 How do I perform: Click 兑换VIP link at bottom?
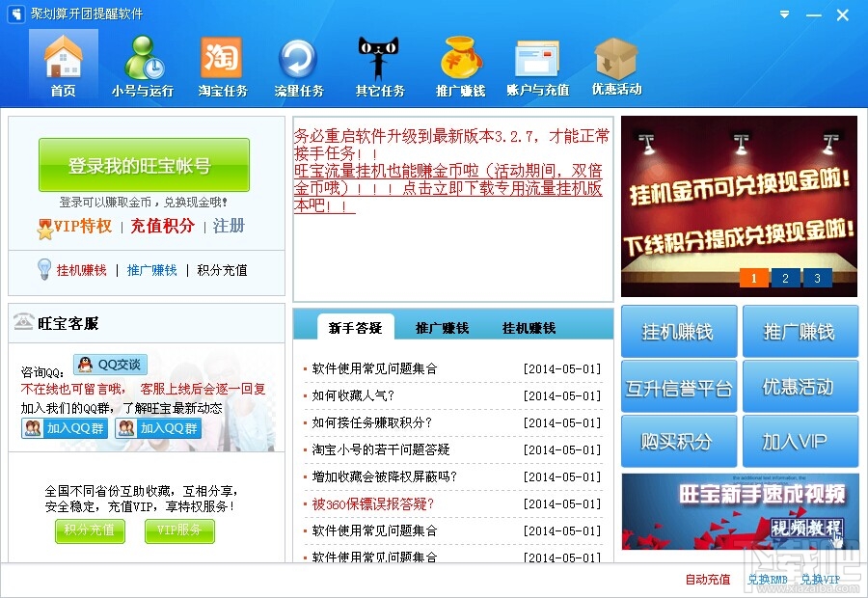pyautogui.click(x=821, y=580)
